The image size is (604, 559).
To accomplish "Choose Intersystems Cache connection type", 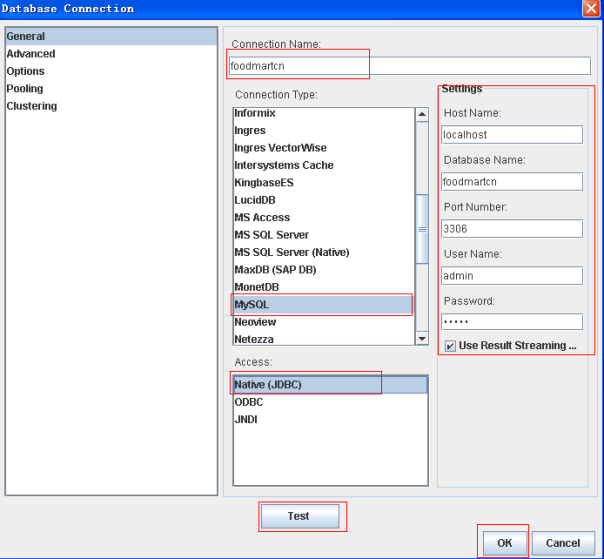I will pyautogui.click(x=324, y=165).
